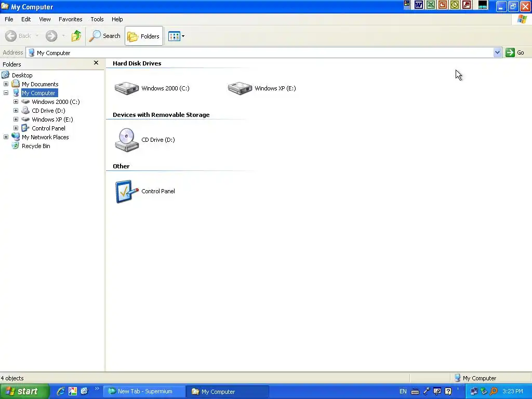Click the language bar tools icon

coord(437,392)
